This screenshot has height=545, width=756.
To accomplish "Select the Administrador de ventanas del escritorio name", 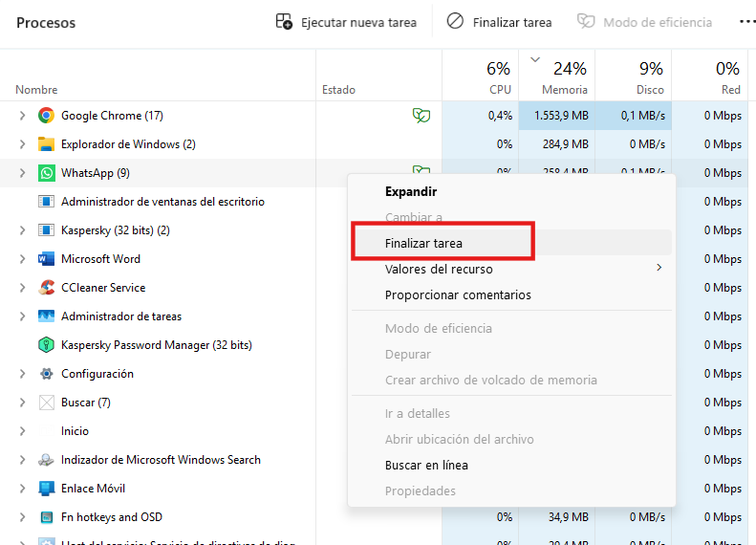I will 163,202.
